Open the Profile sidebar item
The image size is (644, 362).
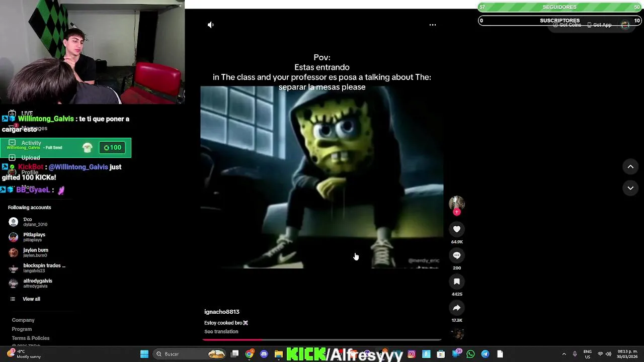click(24, 172)
